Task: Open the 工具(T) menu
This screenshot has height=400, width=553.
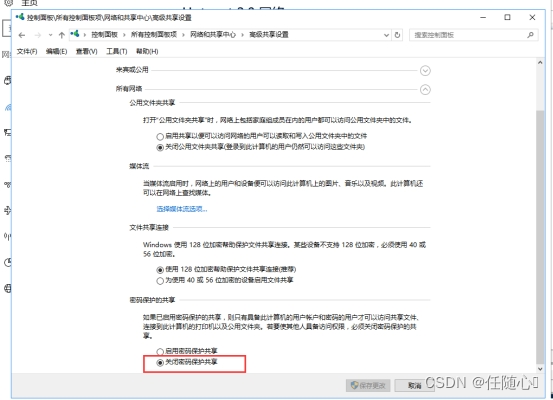Action: (117, 51)
